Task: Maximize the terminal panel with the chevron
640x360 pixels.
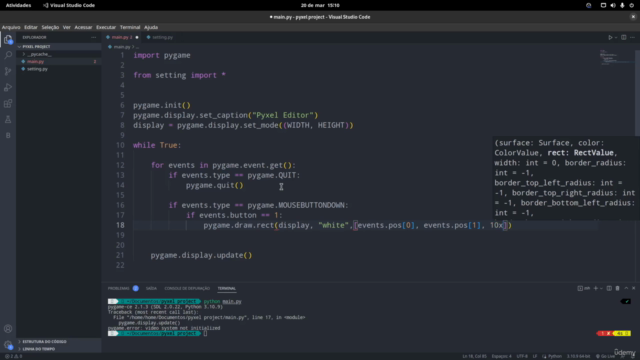Action: click(x=626, y=288)
